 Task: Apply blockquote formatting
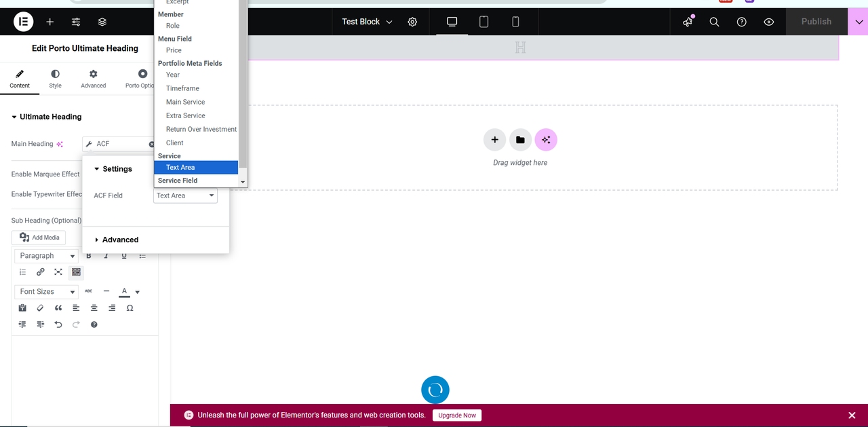[58, 308]
